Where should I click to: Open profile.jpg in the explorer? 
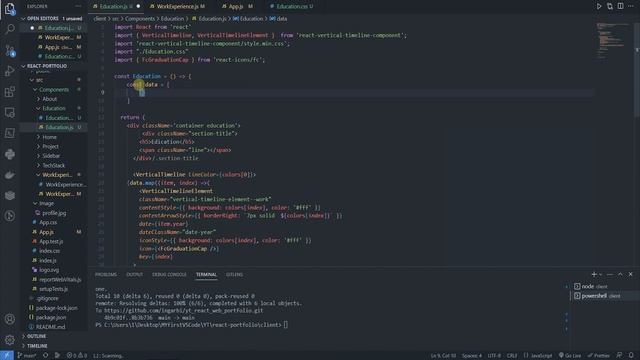coord(53,213)
